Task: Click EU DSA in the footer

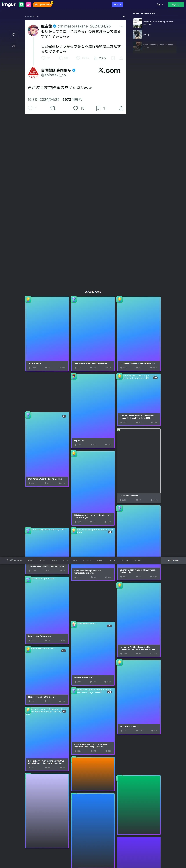Action: [x=124, y=560]
